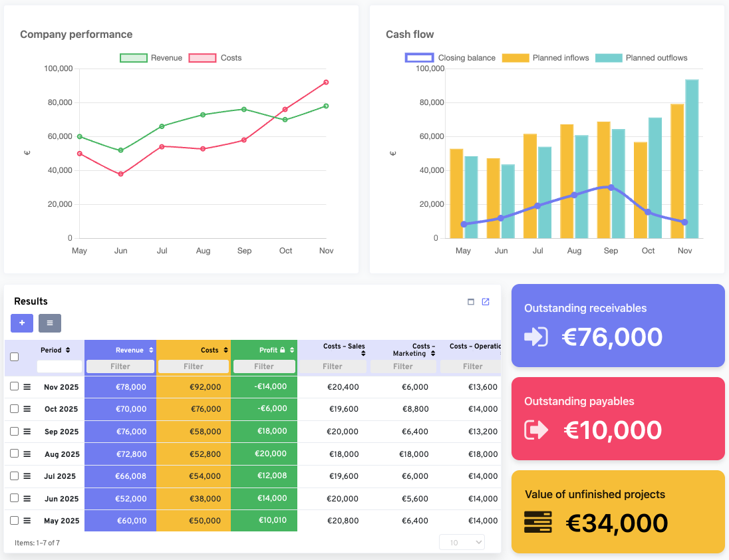Click the Costs – Marketing Filter input

(403, 366)
